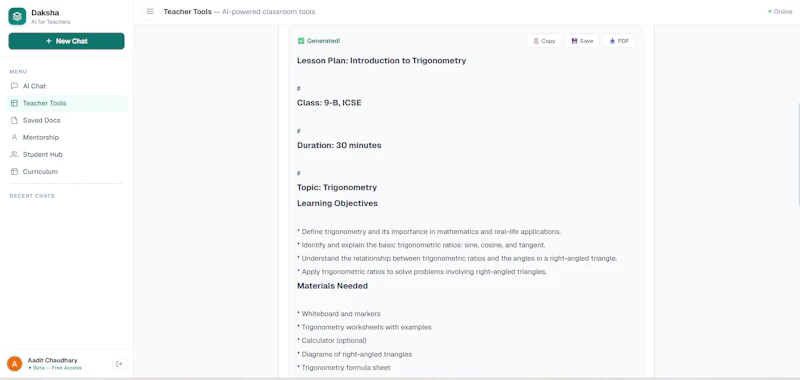800x380 pixels.
Task: Start a New Chat
Action: click(x=66, y=41)
